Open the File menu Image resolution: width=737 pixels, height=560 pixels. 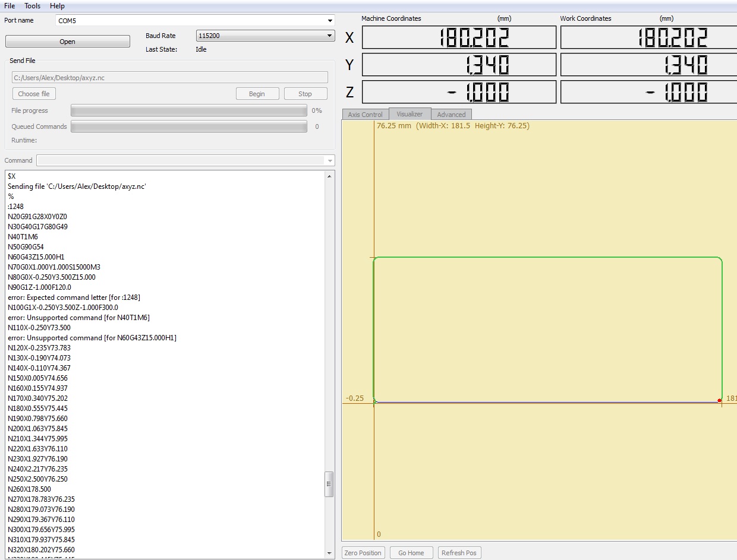click(10, 6)
